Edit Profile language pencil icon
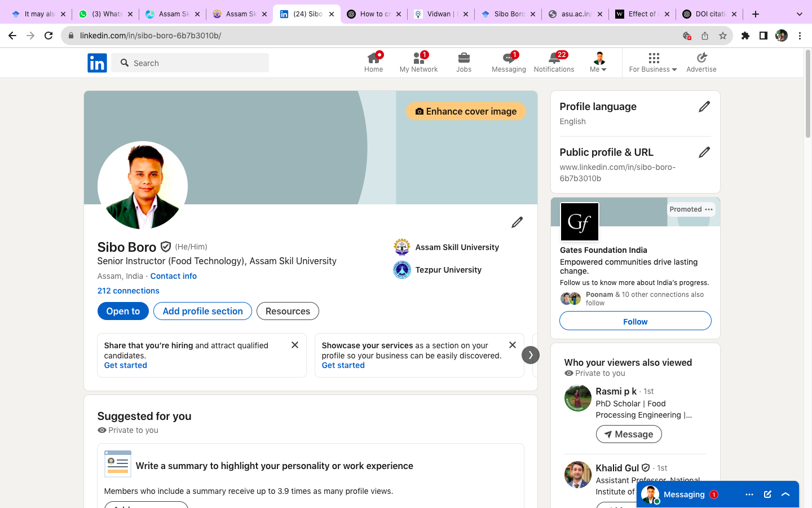Image resolution: width=812 pixels, height=508 pixels. (704, 107)
